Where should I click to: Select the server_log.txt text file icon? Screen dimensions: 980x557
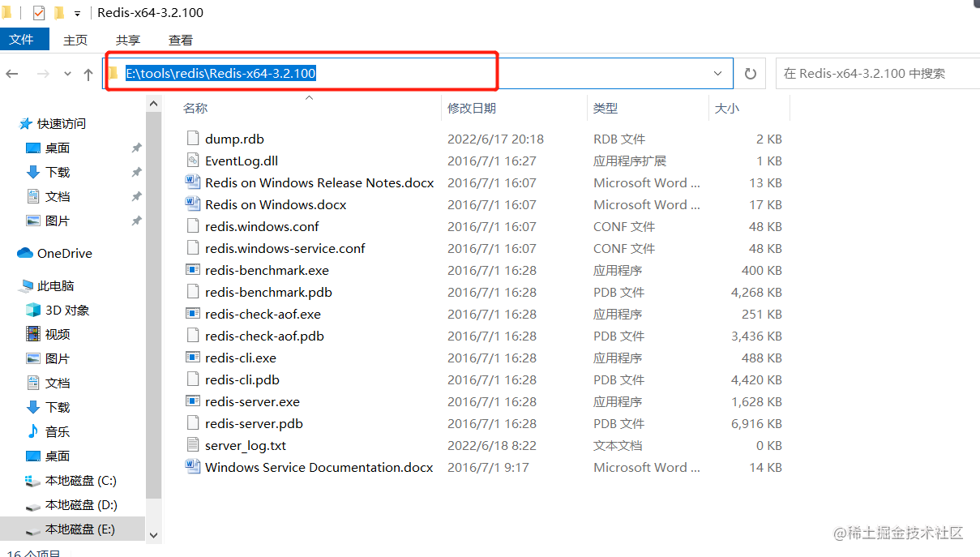pyautogui.click(x=193, y=445)
